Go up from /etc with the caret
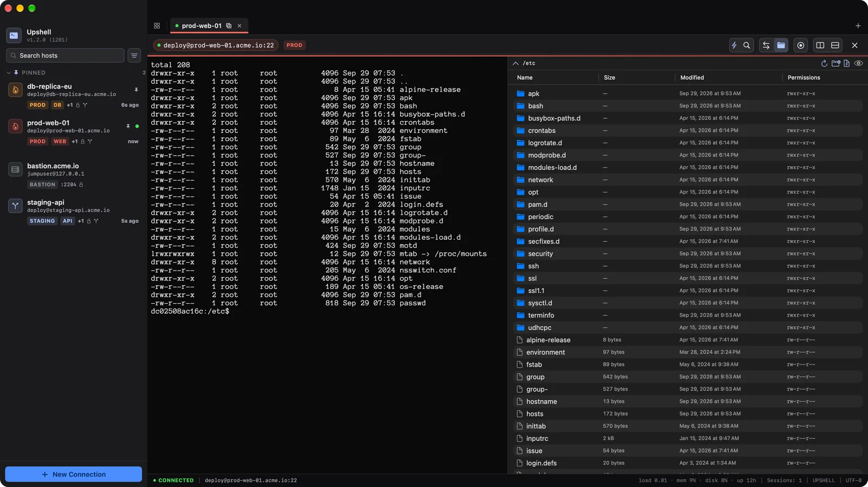Screen dimensions: 868x487 click(515, 63)
